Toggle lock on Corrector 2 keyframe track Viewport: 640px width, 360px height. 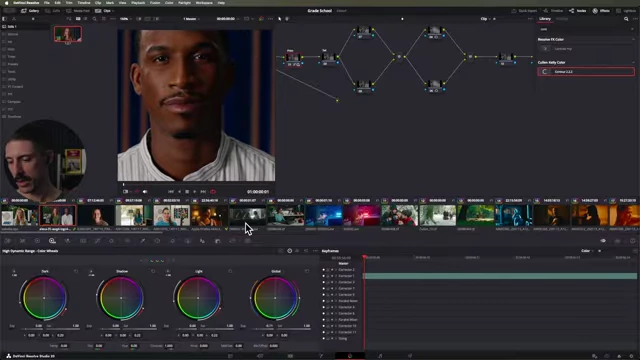(x=328, y=270)
